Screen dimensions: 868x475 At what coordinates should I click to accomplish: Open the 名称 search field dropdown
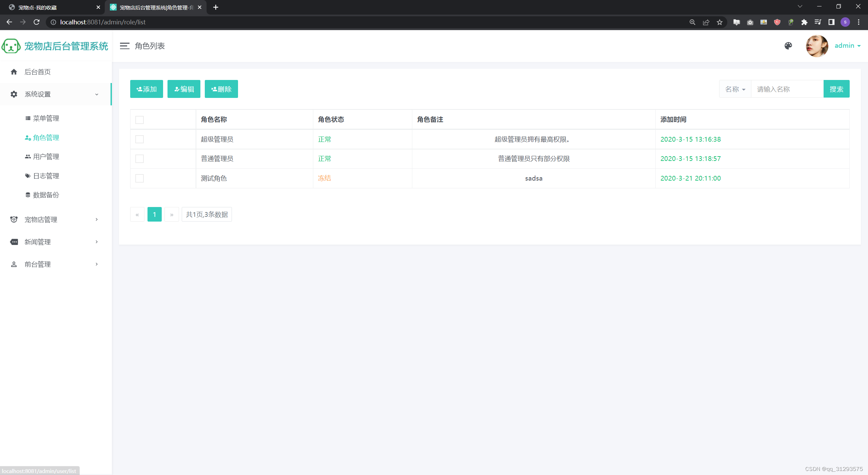tap(735, 89)
